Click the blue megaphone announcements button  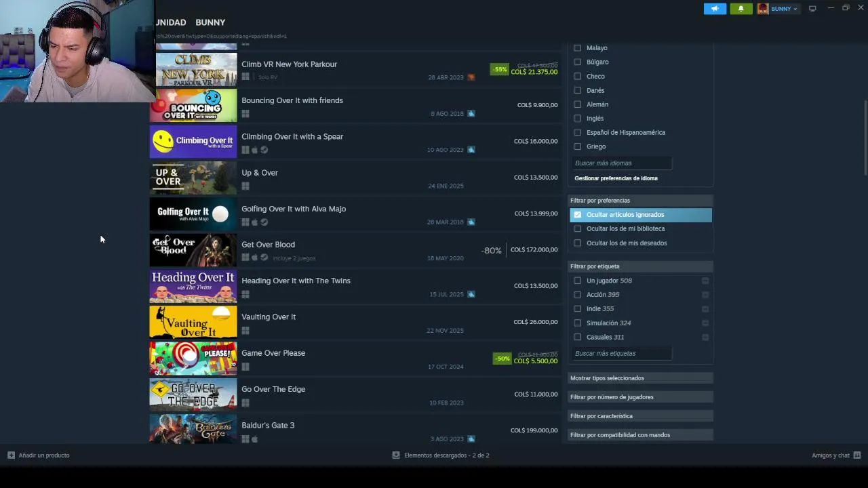(x=715, y=9)
